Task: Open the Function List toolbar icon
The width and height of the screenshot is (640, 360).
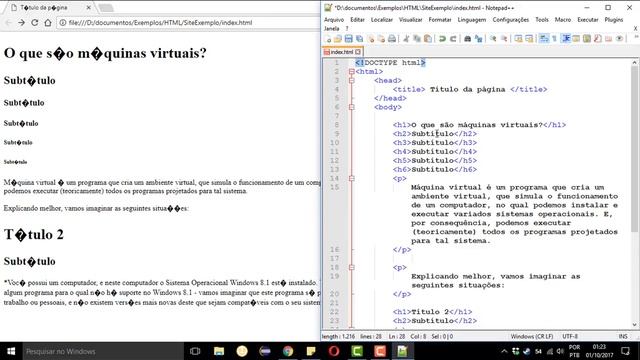Action: click(x=598, y=39)
